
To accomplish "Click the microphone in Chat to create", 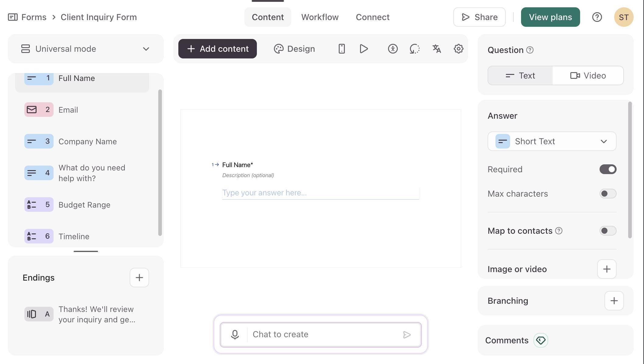I will coord(235,334).
